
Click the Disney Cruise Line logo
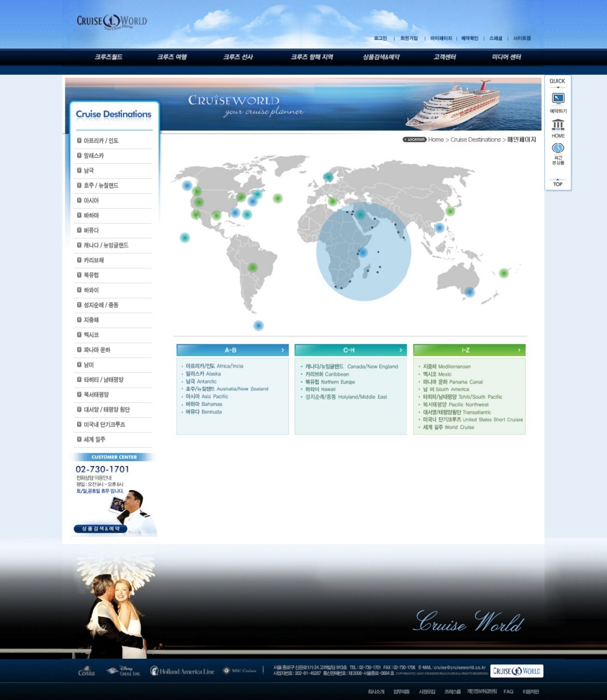point(123,671)
